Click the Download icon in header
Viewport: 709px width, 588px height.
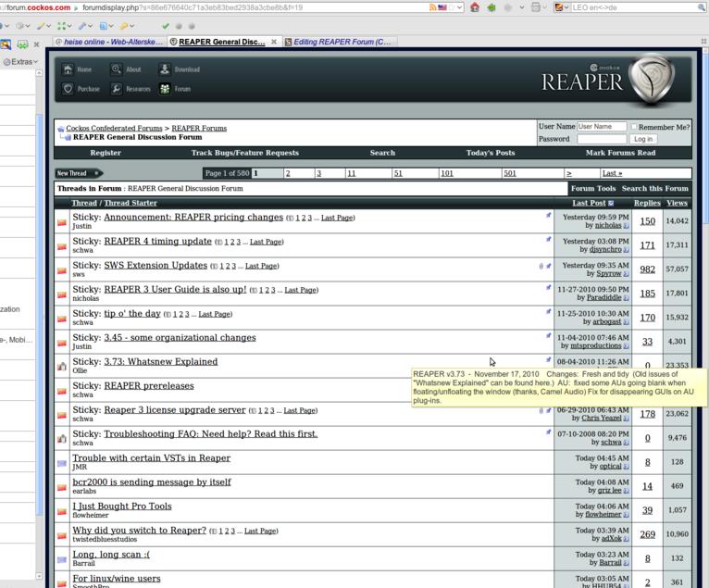pos(164,69)
